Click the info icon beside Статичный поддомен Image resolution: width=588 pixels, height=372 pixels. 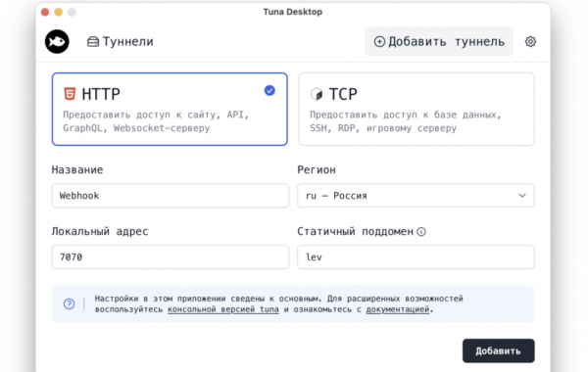click(421, 231)
